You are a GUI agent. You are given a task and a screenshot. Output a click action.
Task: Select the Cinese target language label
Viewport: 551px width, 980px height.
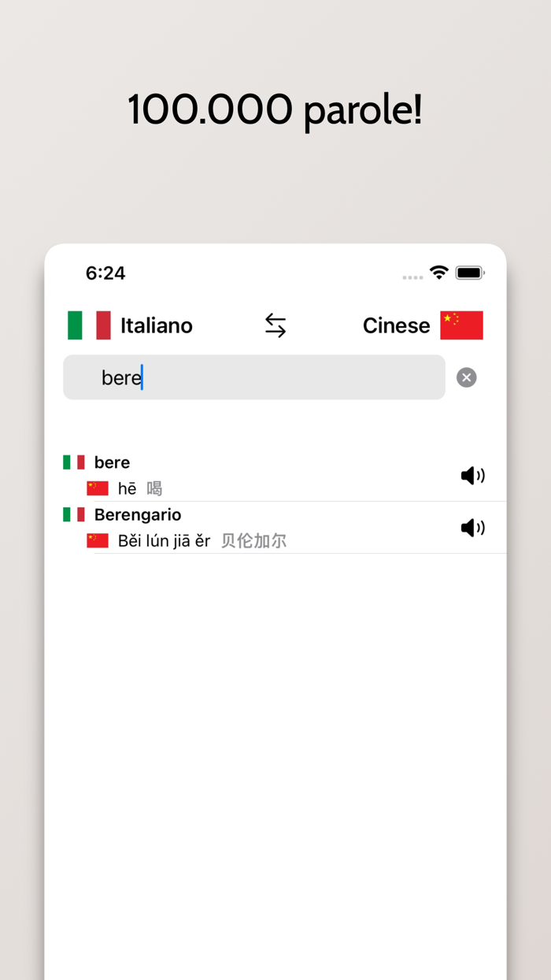[396, 325]
